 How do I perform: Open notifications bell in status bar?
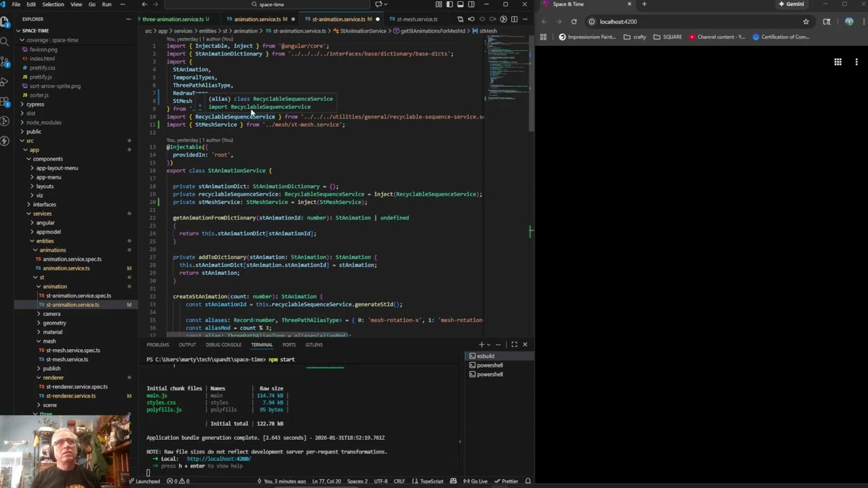click(528, 481)
